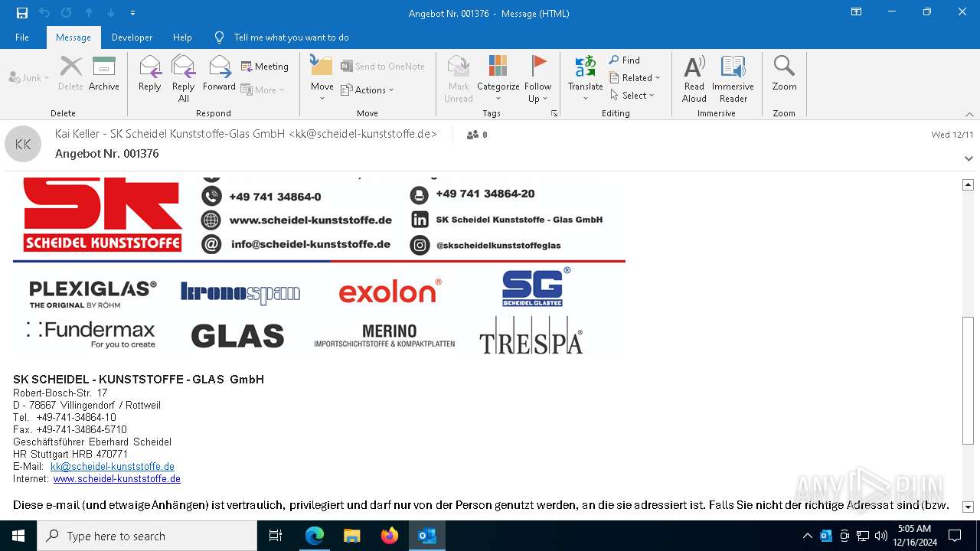Click the Outlook taskbar button
The image size is (980, 551).
(x=427, y=536)
